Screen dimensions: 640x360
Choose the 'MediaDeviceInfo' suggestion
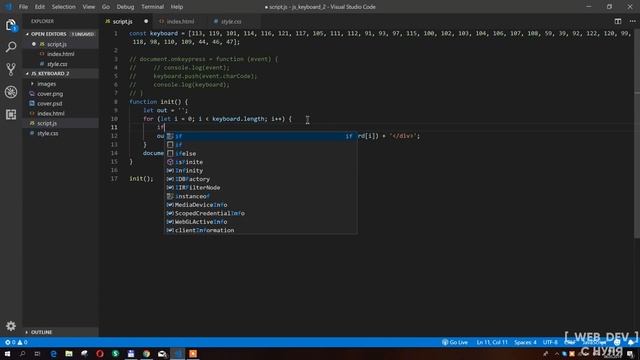pyautogui.click(x=261, y=205)
